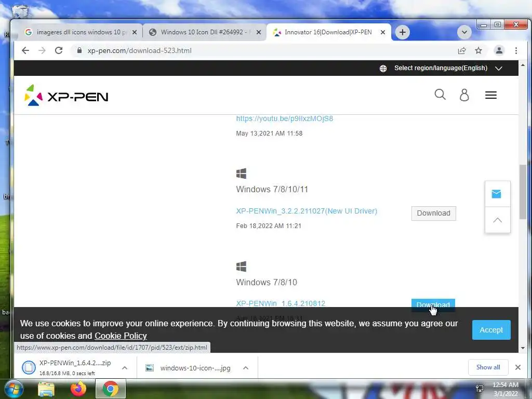Launch Firefox from the taskbar
Image resolution: width=532 pixels, height=399 pixels.
click(x=78, y=389)
